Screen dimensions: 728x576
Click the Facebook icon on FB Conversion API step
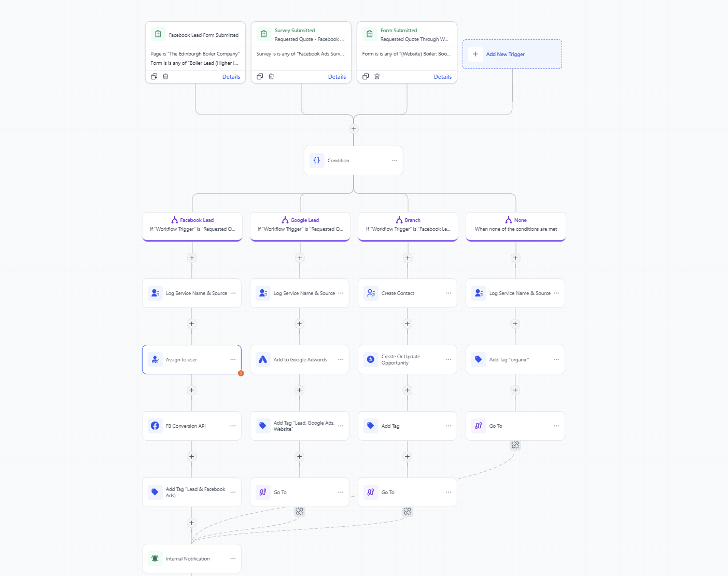(x=155, y=426)
